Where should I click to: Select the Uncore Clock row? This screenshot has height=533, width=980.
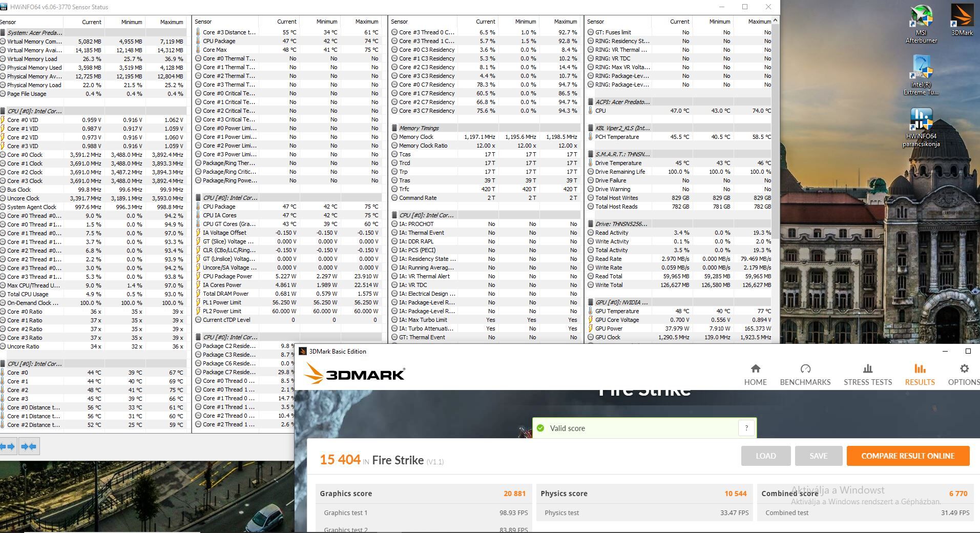[x=93, y=198]
